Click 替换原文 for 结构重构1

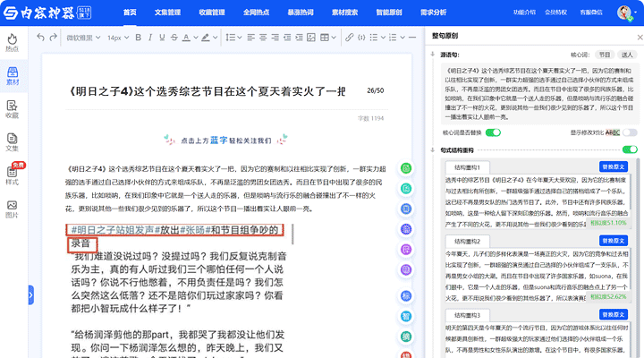614,166
